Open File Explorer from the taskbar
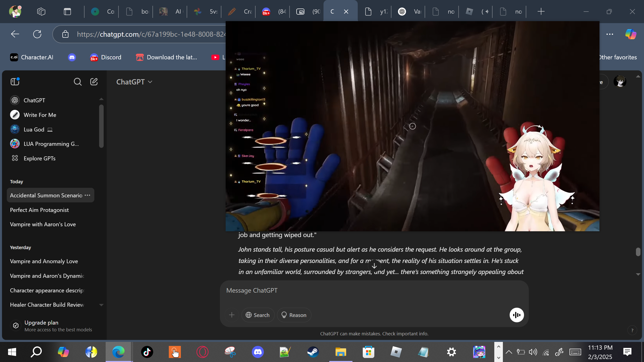The height and width of the screenshot is (362, 644). pyautogui.click(x=341, y=352)
